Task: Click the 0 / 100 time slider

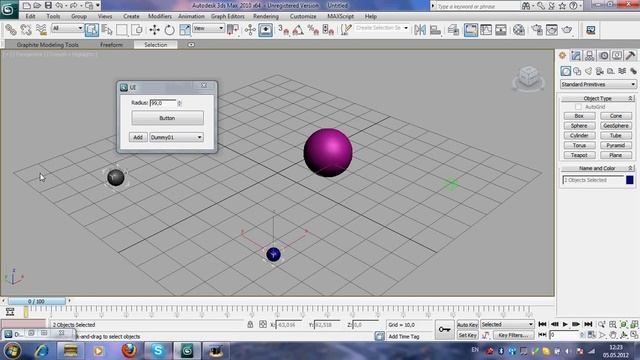Action: pos(36,301)
